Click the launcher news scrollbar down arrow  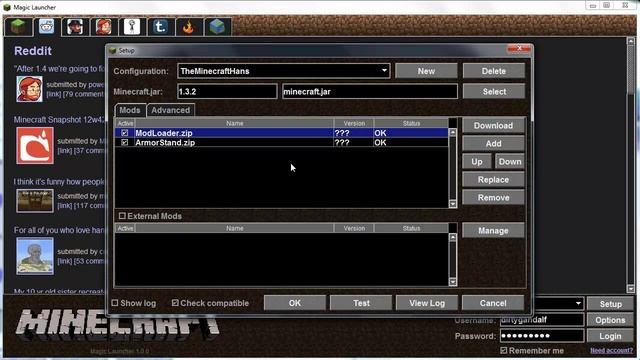(631, 288)
